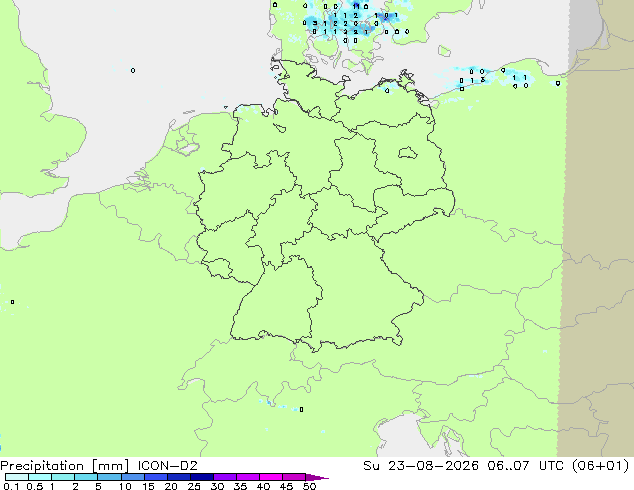Click the "Su" weekday label
Screen dimensions: 634x490
click(371, 465)
